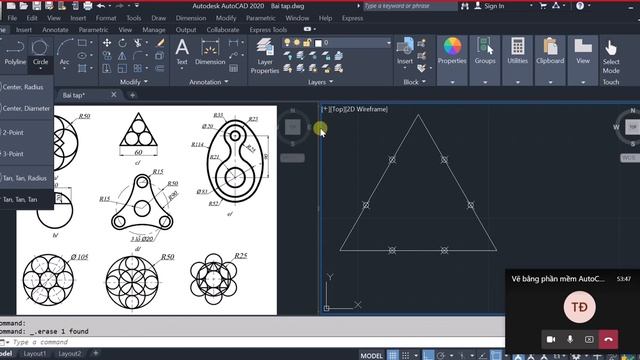Viewport: 640px width, 360px height.
Task: Click the Select Mode touch icon
Action: (x=611, y=57)
